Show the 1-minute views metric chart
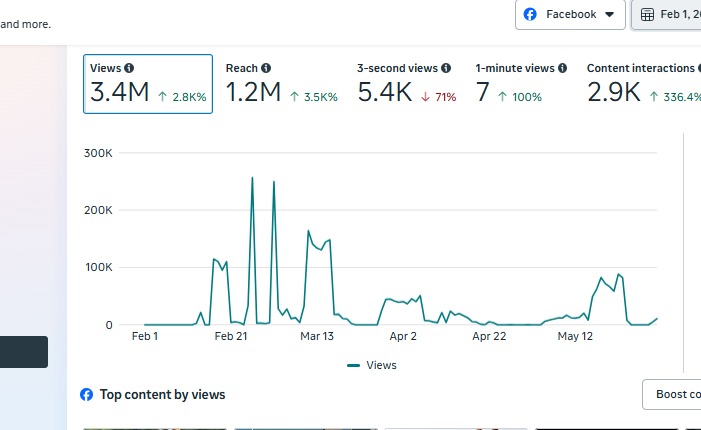The height and width of the screenshot is (430, 701). pos(521,84)
